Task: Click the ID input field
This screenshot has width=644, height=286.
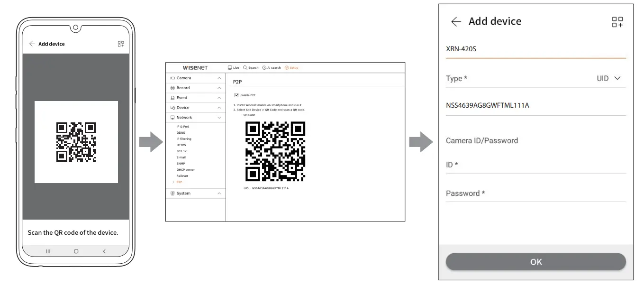Action: tap(535, 165)
